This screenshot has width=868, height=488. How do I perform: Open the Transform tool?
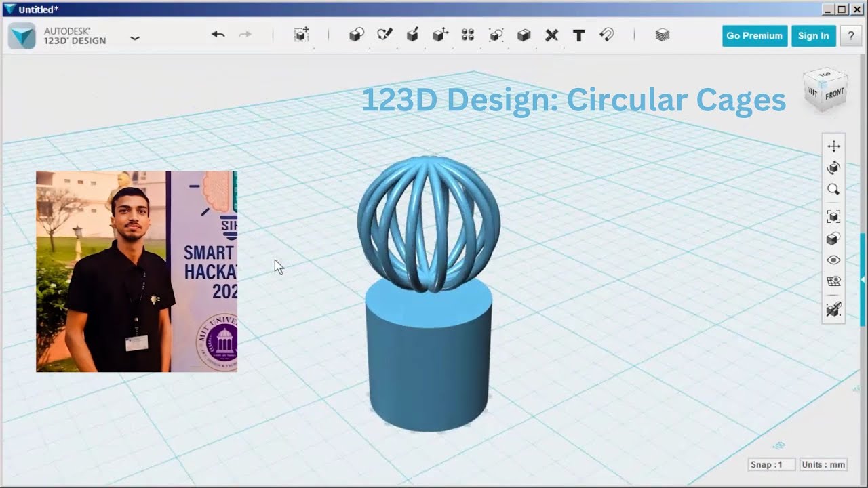click(302, 35)
